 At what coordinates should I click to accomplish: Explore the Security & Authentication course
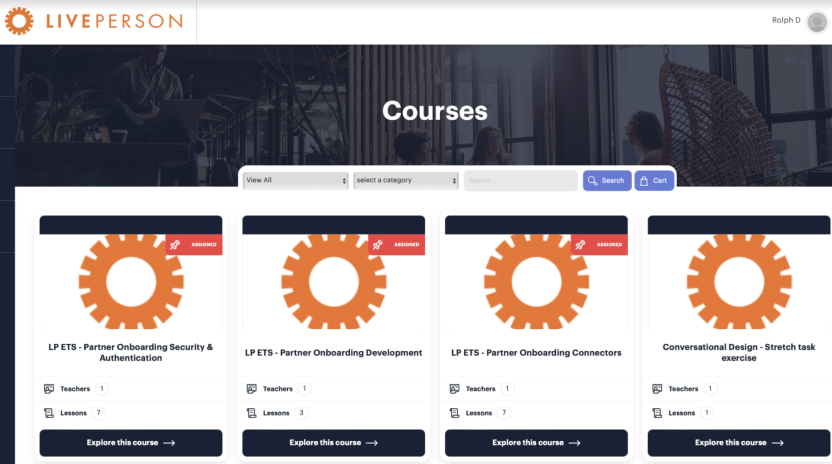pos(131,443)
